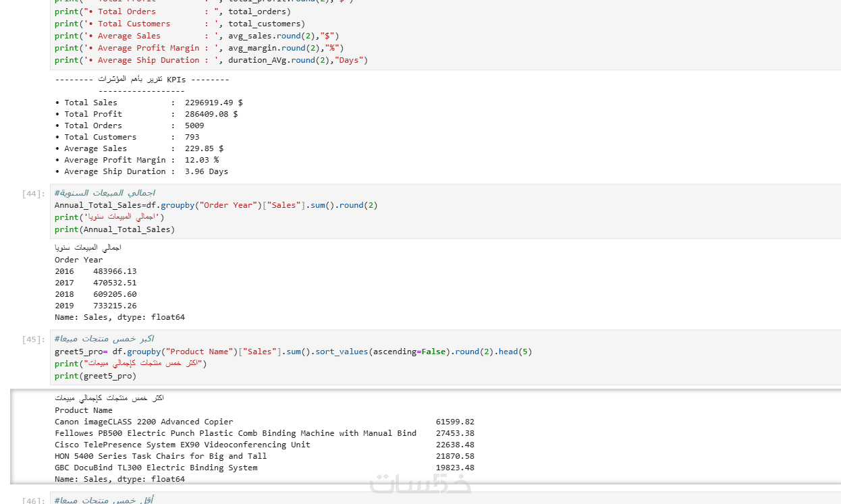Screen dimensions: 841x504
Task: Click the Arabic comment in cell 45
Action: [x=105, y=339]
